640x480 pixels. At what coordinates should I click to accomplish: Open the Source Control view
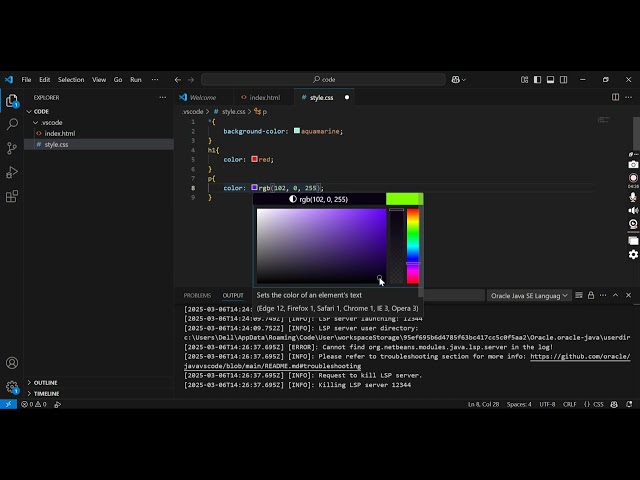coord(12,148)
